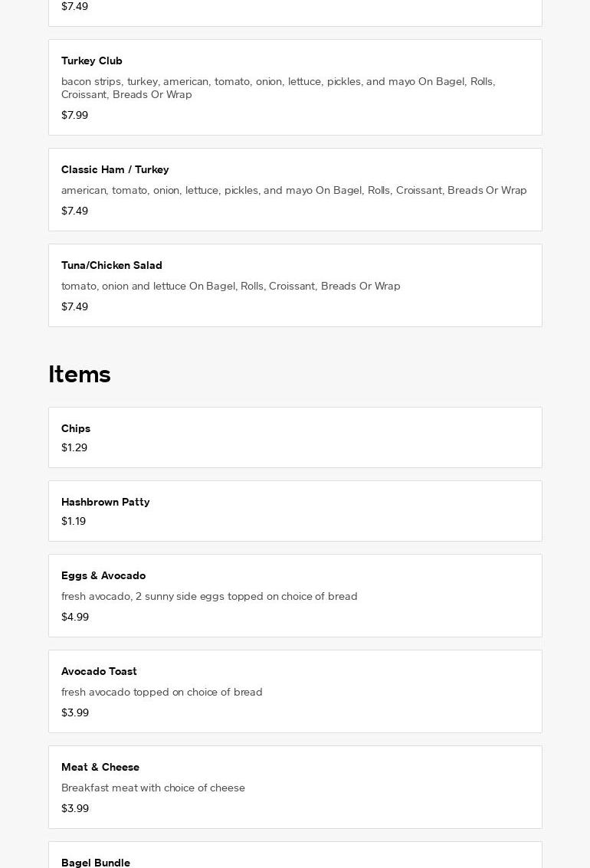Screen dimensions: 590x868
Task: Click "fresh avocado topped on choice of bread"
Action: pyautogui.click(x=162, y=692)
